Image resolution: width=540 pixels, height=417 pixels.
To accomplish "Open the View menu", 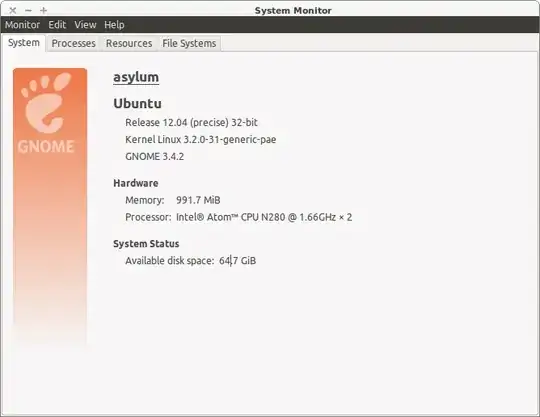I will (x=85, y=25).
